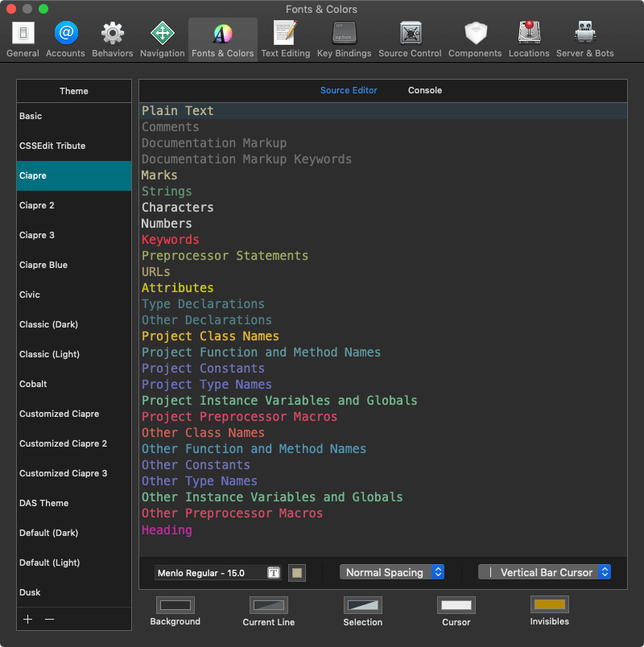Image resolution: width=644 pixels, height=647 pixels.
Task: Select the Attributes syntax row
Action: 383,287
